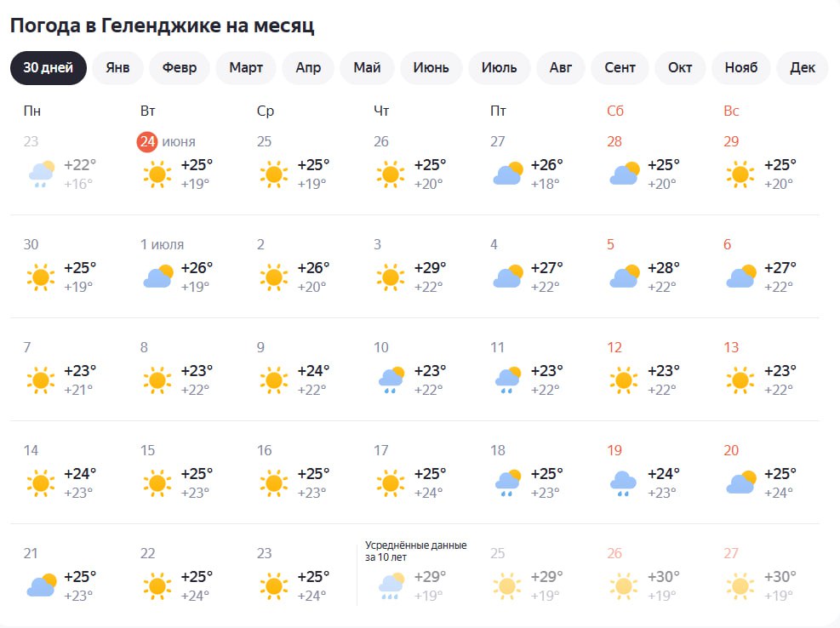Choose the Сент month tab
The height and width of the screenshot is (628, 840).
click(x=620, y=67)
